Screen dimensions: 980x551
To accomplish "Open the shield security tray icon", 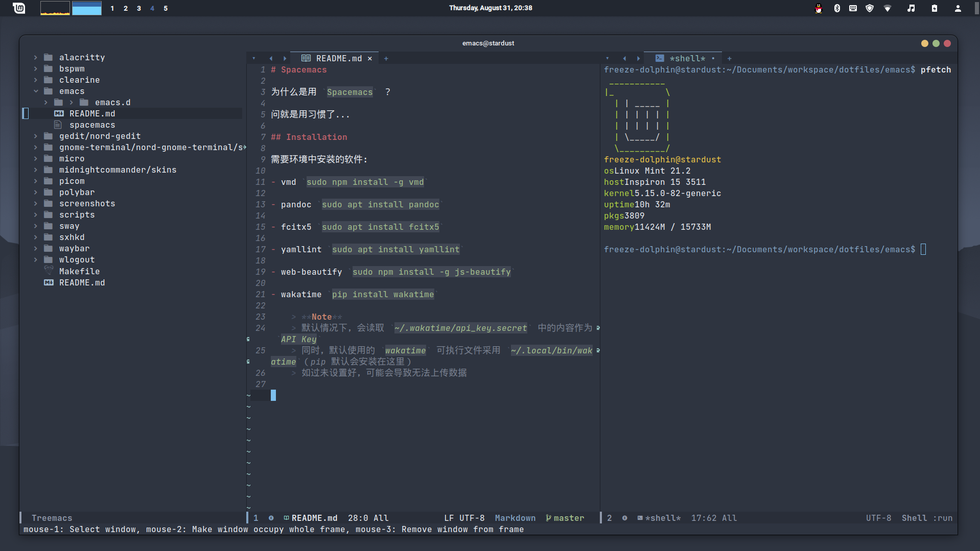I will pyautogui.click(x=870, y=8).
